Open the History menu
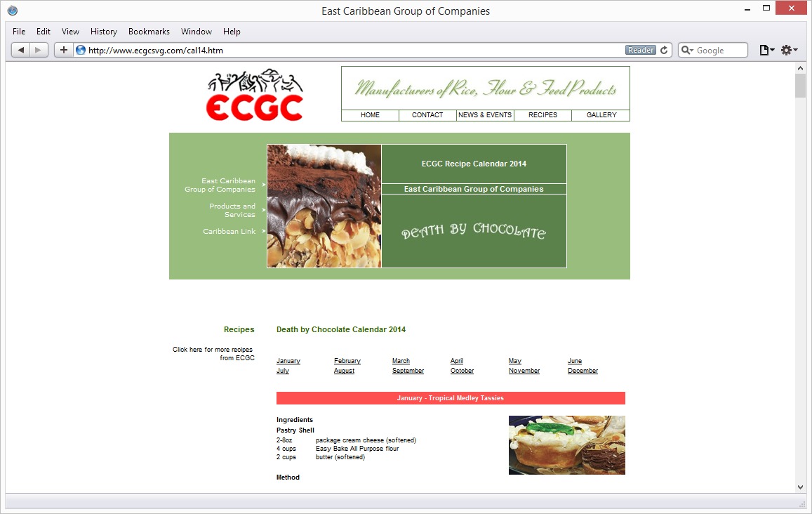 104,32
